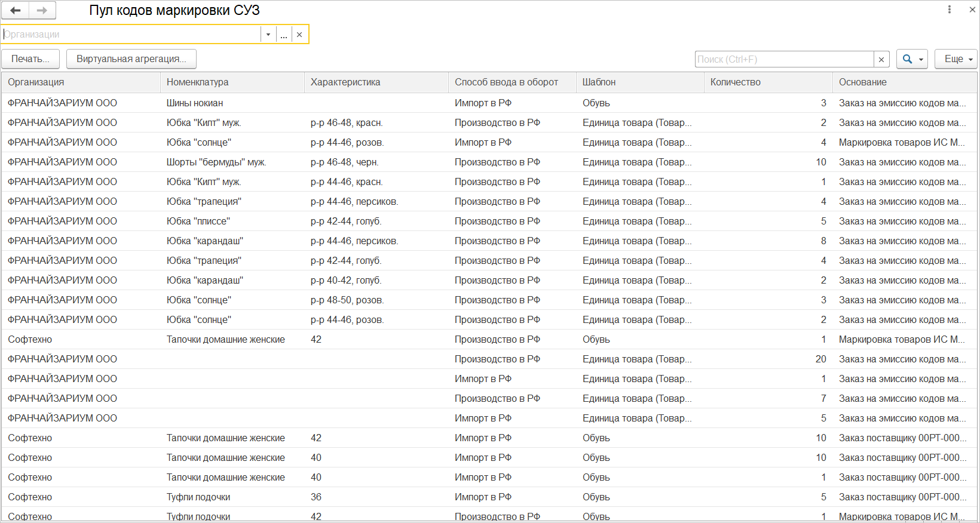Screen dimensions: 980x523
Task: Close the Пул кодов маркировки СУЗ window
Action: [972, 10]
